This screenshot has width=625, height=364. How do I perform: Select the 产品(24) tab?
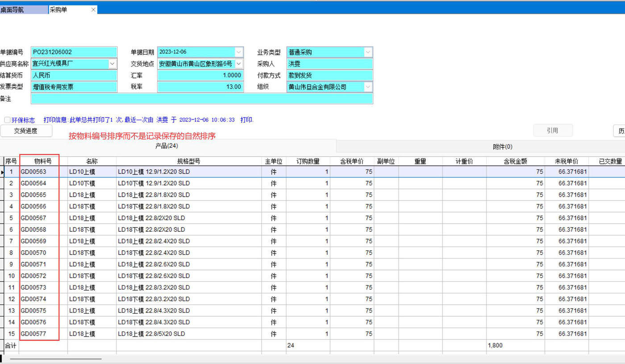click(x=167, y=146)
